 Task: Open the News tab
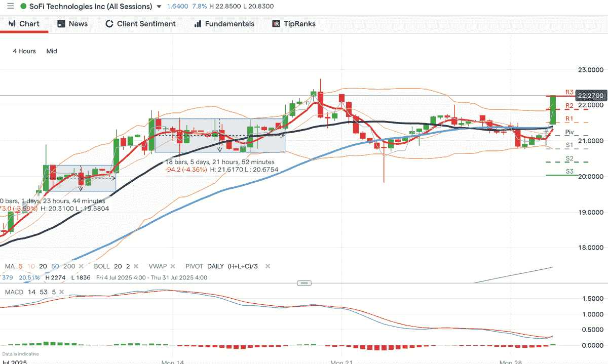pos(72,24)
